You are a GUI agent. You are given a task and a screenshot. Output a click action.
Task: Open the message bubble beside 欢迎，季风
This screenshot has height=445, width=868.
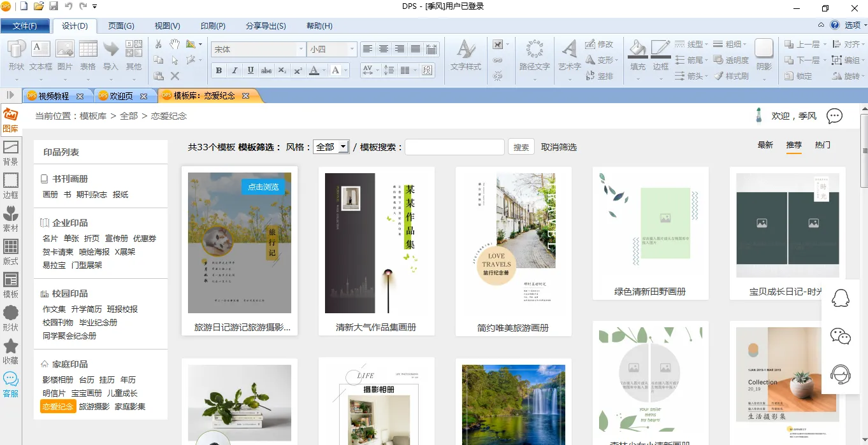(x=834, y=116)
